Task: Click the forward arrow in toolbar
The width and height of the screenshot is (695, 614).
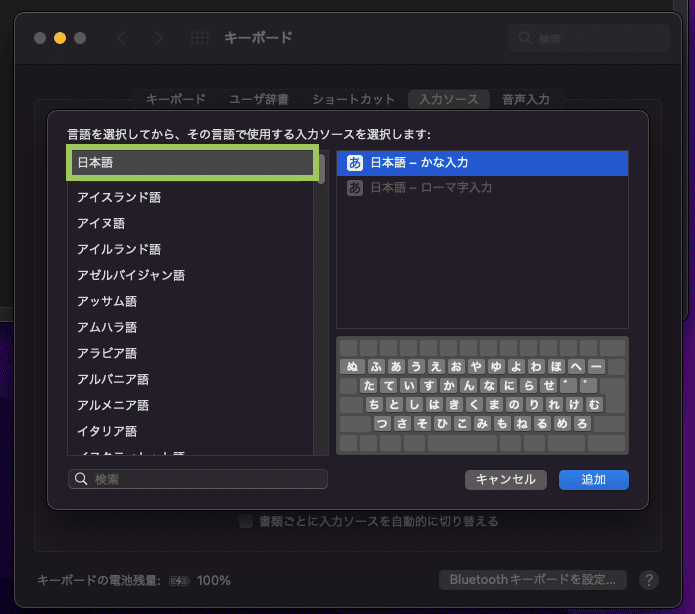Action: pos(158,38)
